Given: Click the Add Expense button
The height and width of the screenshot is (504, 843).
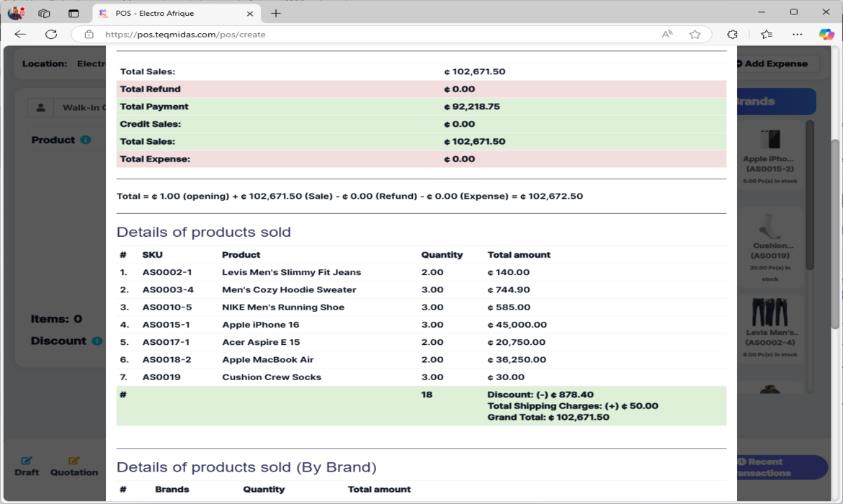Looking at the screenshot, I should 775,63.
